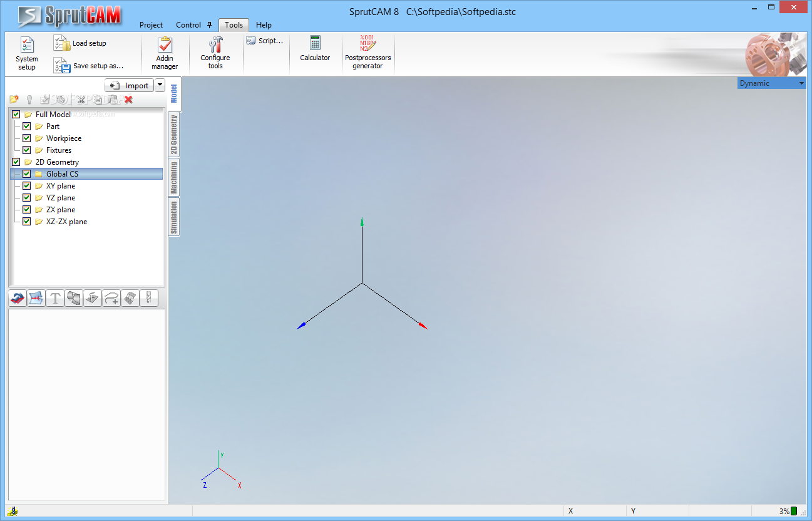The width and height of the screenshot is (812, 521).
Task: Click the small XYZ orientation triad
Action: point(220,470)
